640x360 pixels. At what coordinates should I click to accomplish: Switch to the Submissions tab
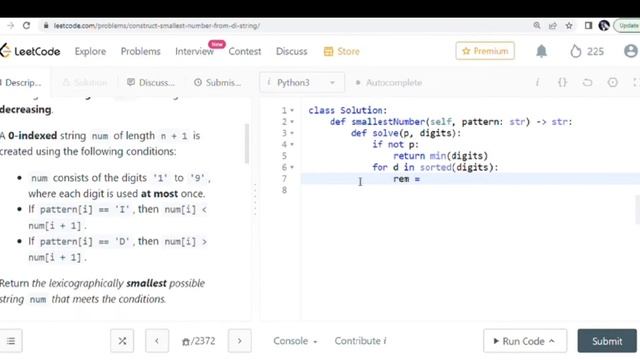click(x=217, y=82)
